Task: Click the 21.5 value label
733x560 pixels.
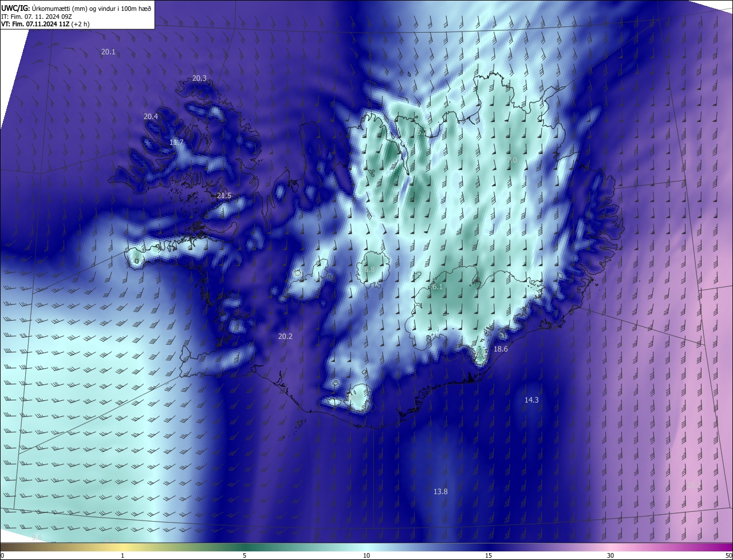Action: click(224, 196)
